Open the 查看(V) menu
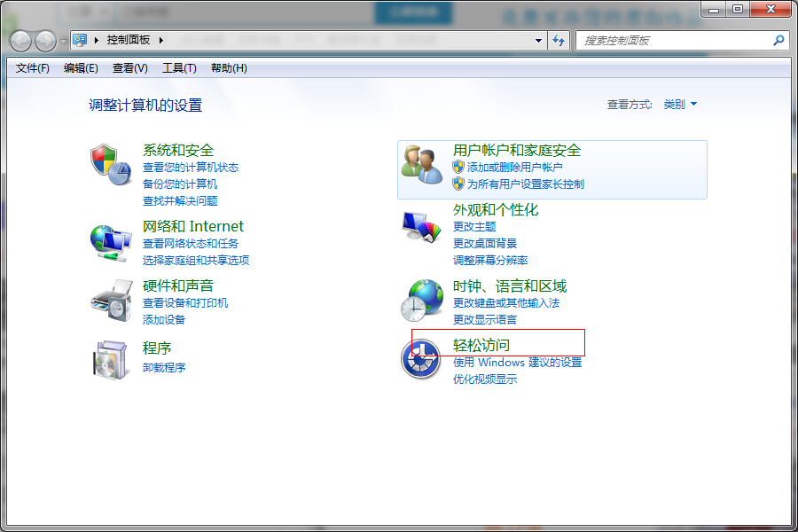The width and height of the screenshot is (798, 532). tap(130, 67)
